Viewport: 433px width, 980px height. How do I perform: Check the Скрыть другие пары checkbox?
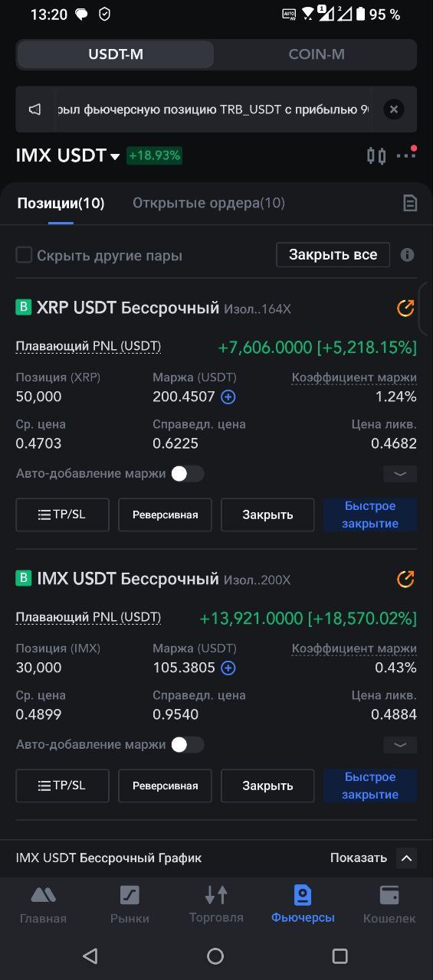pyautogui.click(x=25, y=255)
